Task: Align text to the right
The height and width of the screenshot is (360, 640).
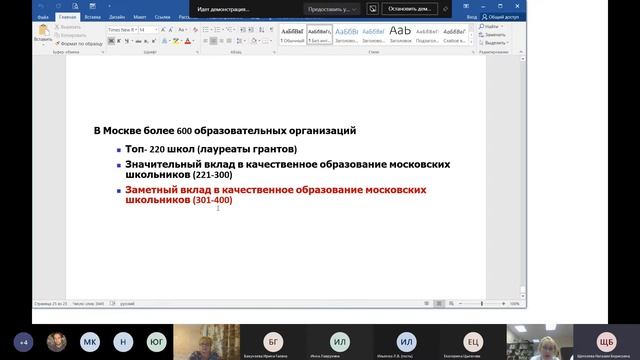Action: point(221,41)
